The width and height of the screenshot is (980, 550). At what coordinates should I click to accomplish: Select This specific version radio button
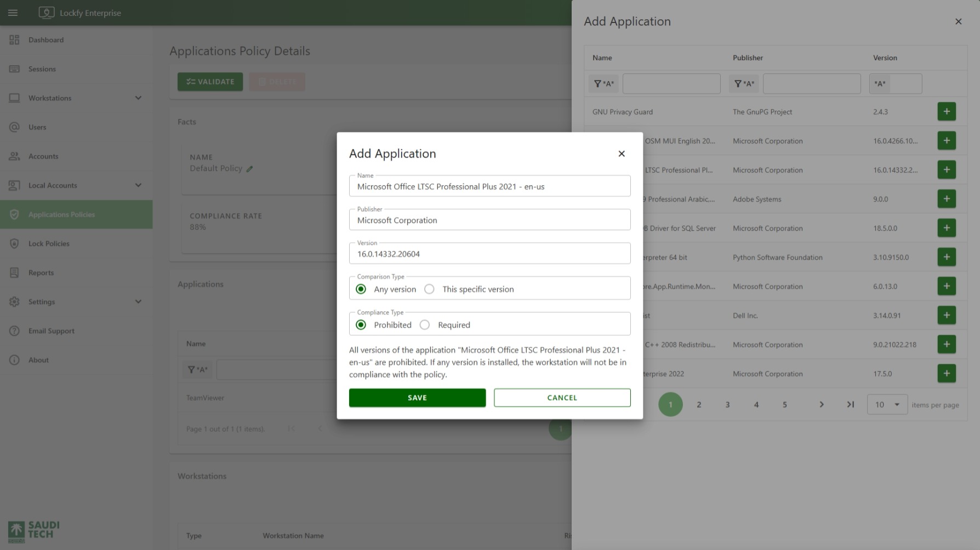pyautogui.click(x=429, y=289)
